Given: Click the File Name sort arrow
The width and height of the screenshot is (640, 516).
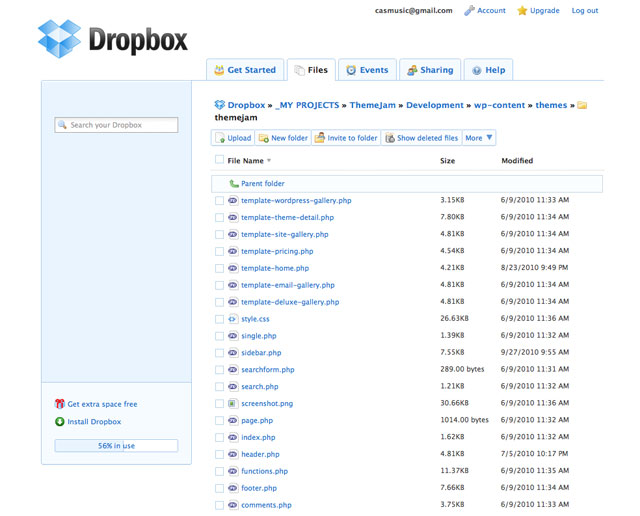Looking at the screenshot, I should coord(269,160).
